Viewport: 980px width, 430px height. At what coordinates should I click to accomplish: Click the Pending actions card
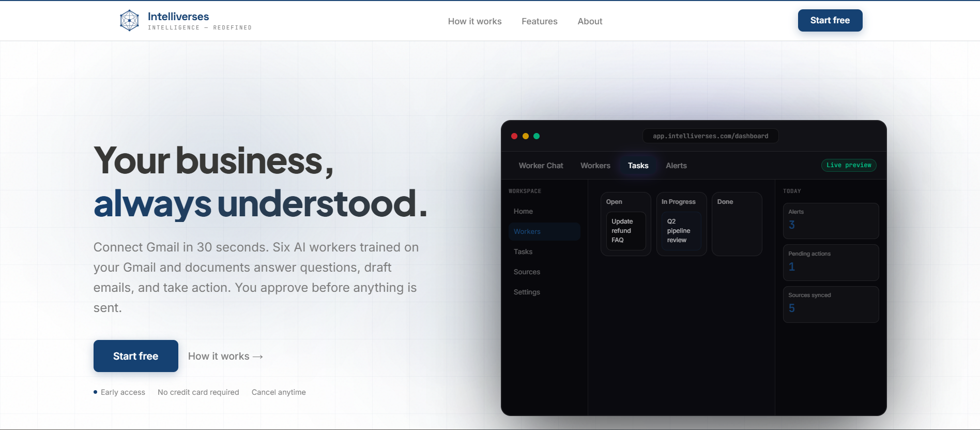(831, 262)
